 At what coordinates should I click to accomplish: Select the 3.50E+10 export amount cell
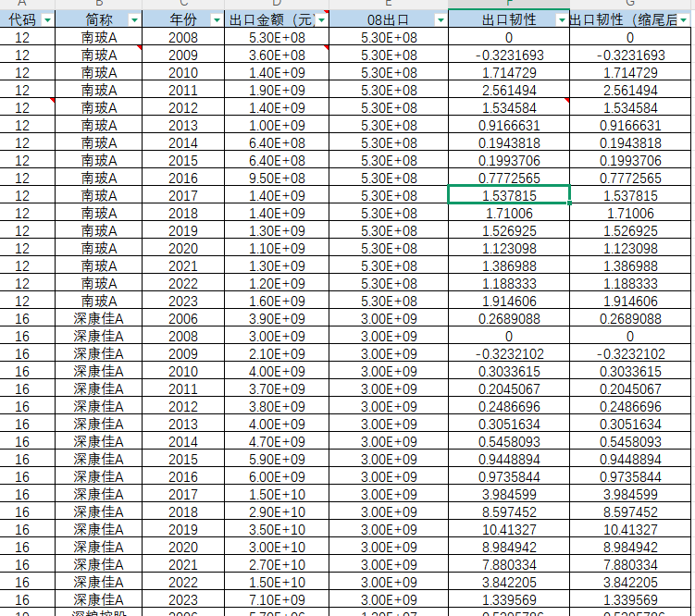click(277, 529)
